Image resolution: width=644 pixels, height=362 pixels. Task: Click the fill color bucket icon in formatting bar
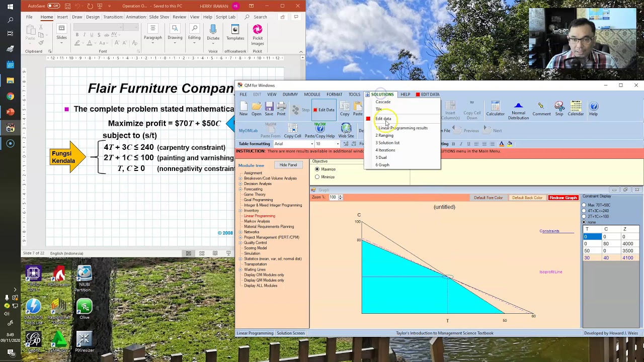pos(510,144)
